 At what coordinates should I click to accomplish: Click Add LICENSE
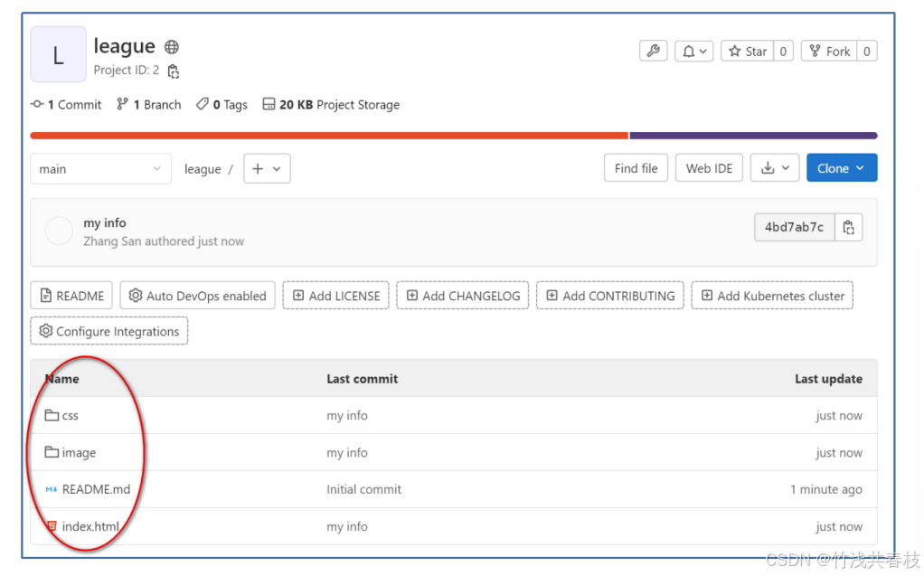click(x=336, y=296)
